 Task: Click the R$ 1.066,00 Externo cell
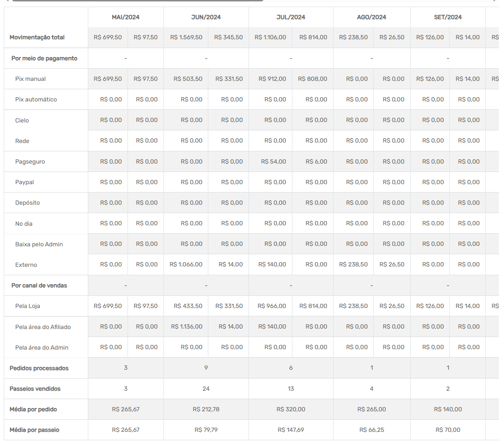[186, 264]
